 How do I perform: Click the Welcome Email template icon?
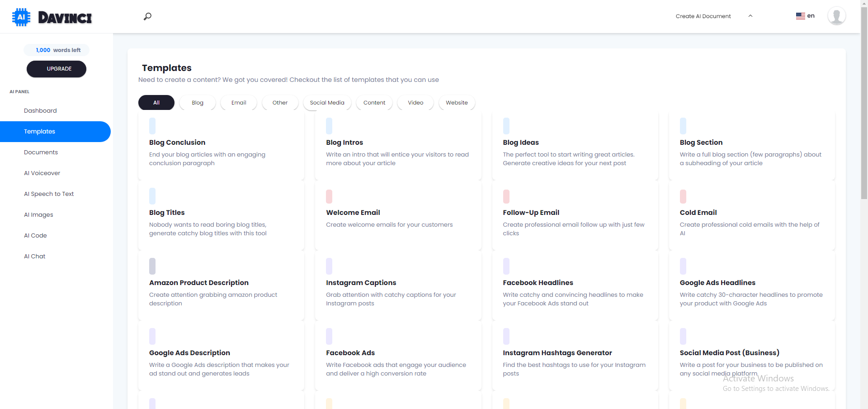[x=329, y=196]
